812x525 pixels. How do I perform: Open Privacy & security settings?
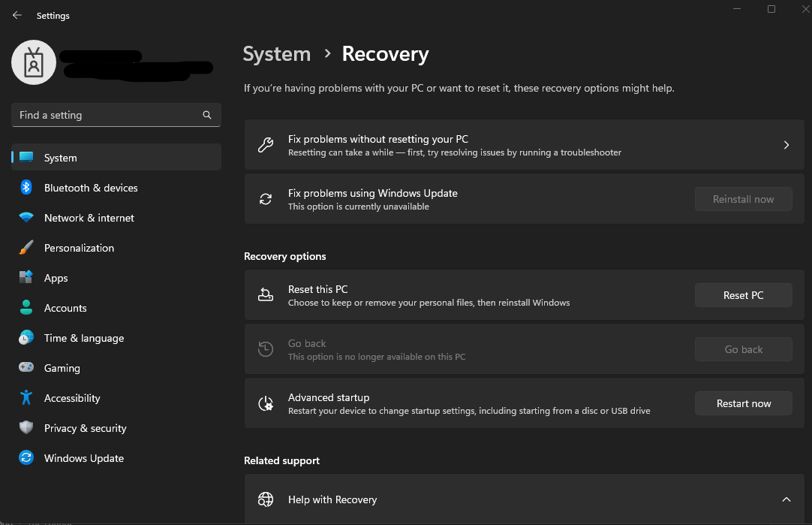point(116,428)
